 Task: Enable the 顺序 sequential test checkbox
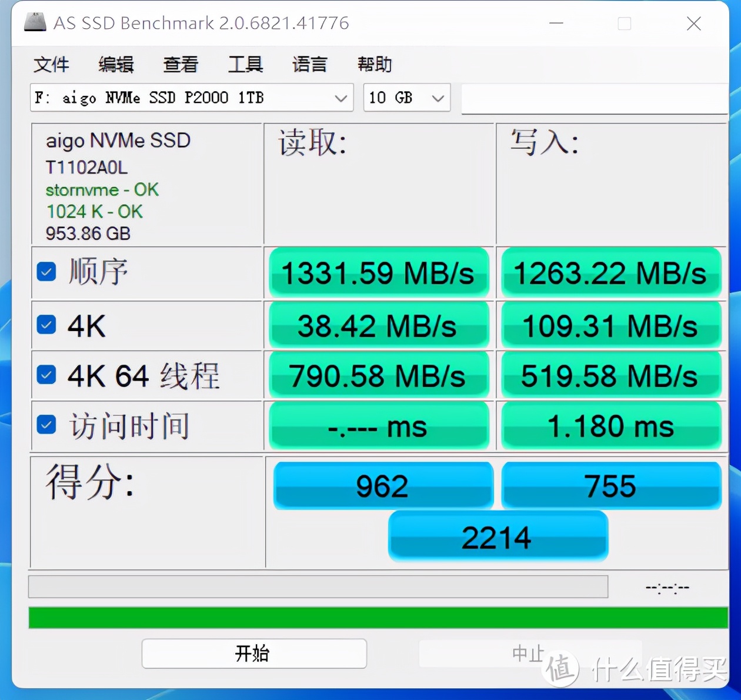point(46,272)
